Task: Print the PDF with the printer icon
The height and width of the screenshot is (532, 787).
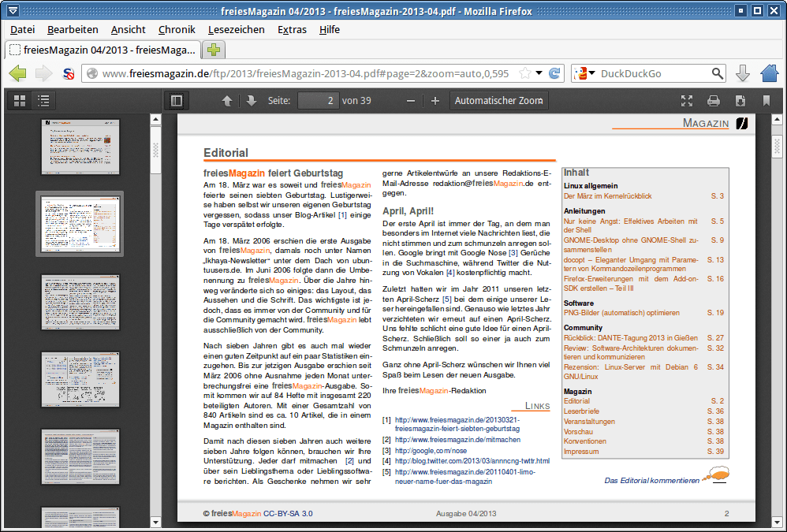Action: point(713,101)
